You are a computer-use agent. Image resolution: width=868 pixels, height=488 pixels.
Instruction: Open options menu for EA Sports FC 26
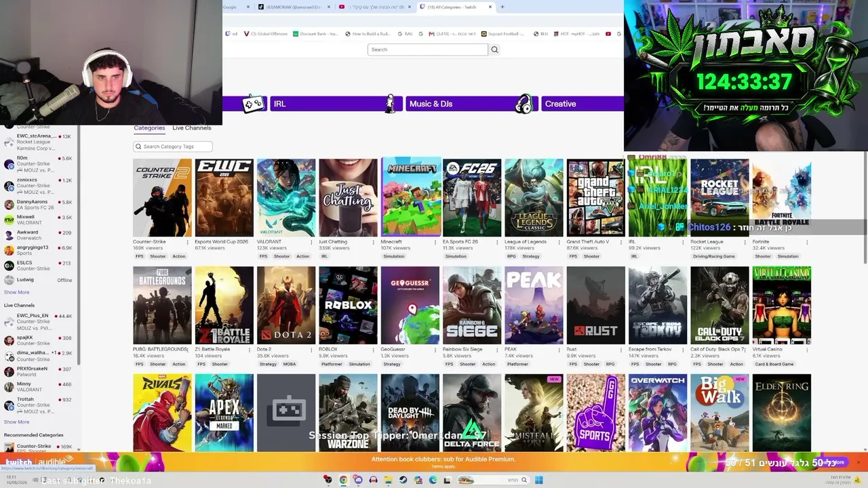[497, 242]
